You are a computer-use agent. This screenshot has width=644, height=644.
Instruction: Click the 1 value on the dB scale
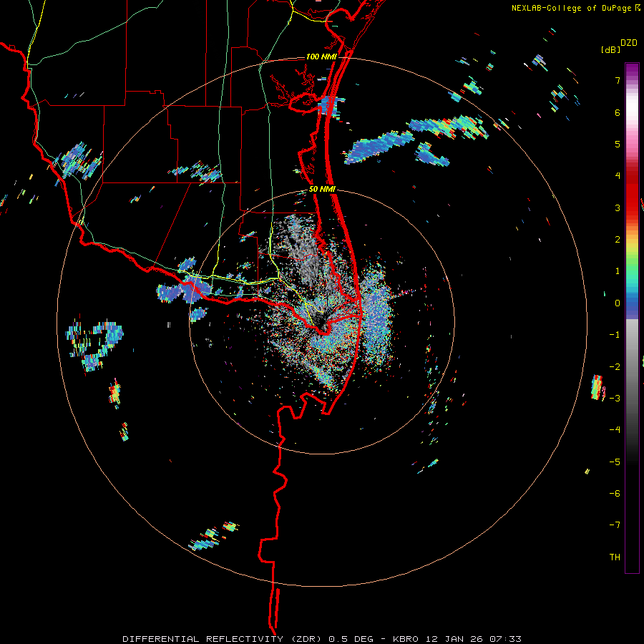[x=618, y=271]
